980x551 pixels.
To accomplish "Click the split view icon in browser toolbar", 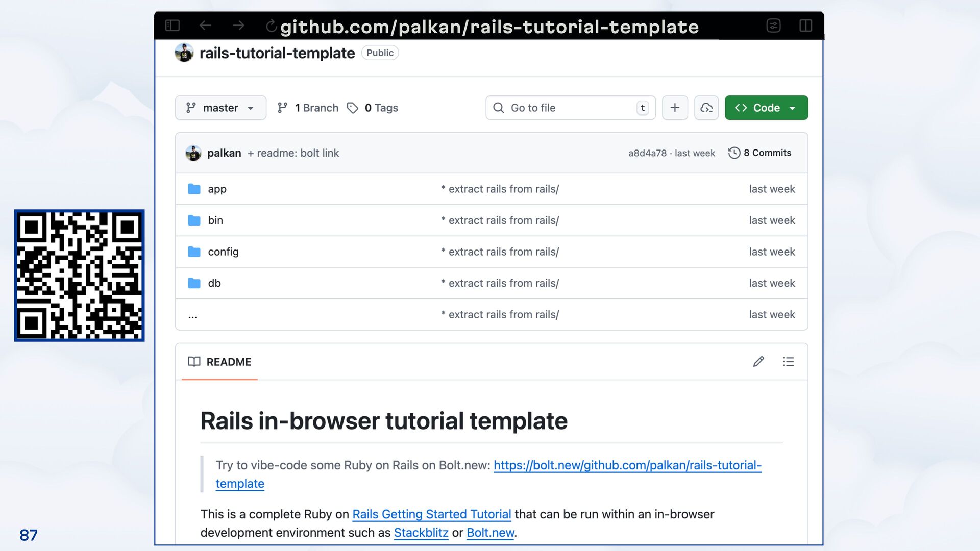I will click(805, 26).
